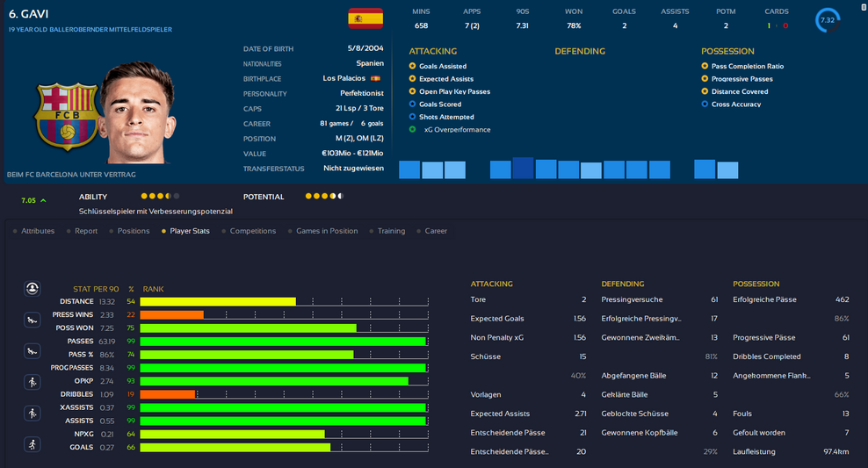Image resolution: width=868 pixels, height=468 pixels.
Task: Click the 7.32 average rating circle
Action: point(828,20)
